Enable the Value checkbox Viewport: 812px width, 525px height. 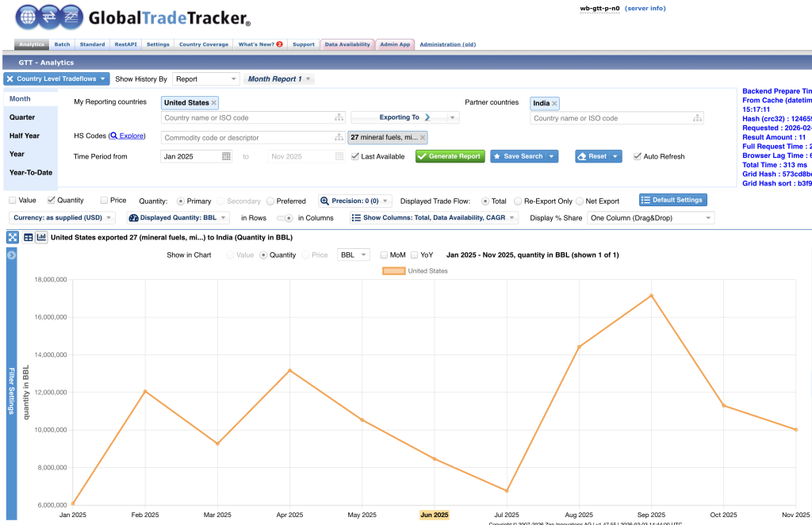tap(13, 201)
